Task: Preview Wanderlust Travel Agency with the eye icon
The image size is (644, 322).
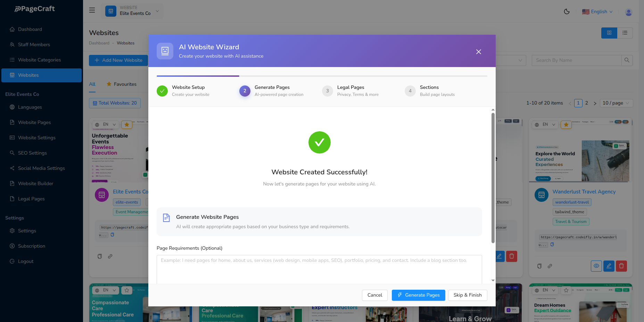Action: click(596, 266)
